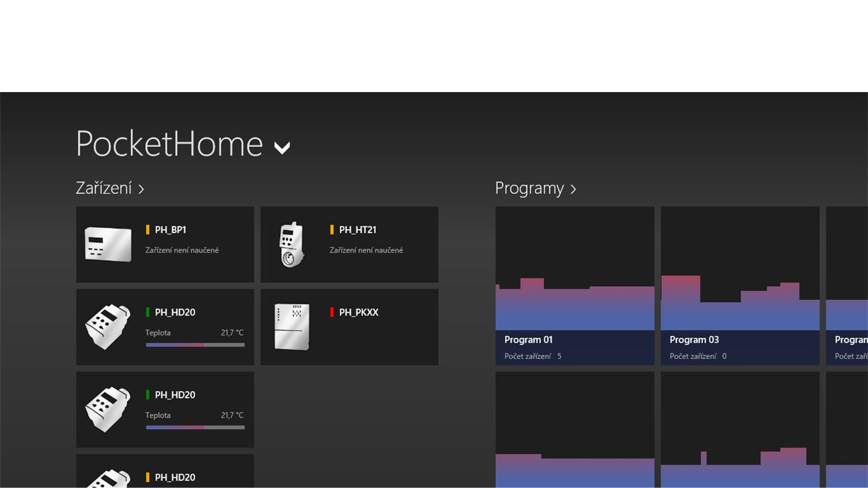Select the PH_BP1 device name
868x488 pixels.
pyautogui.click(x=171, y=230)
